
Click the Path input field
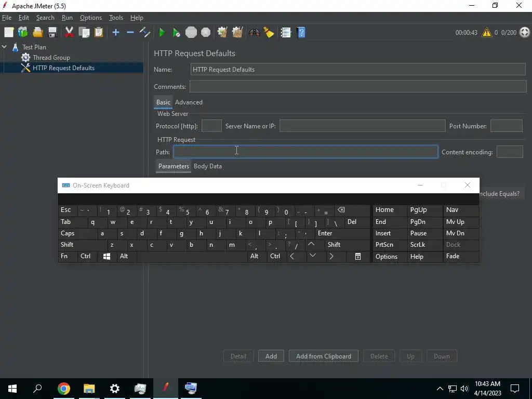click(305, 152)
